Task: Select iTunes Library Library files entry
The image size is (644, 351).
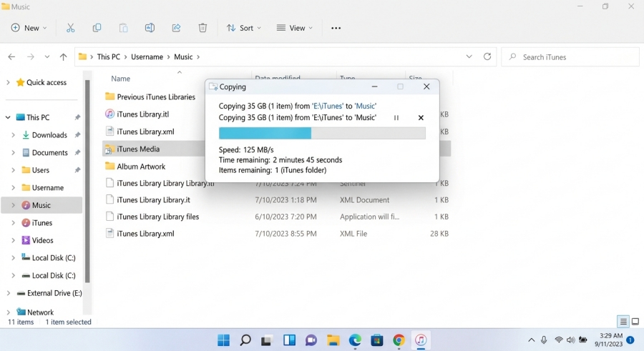Action: tap(157, 217)
